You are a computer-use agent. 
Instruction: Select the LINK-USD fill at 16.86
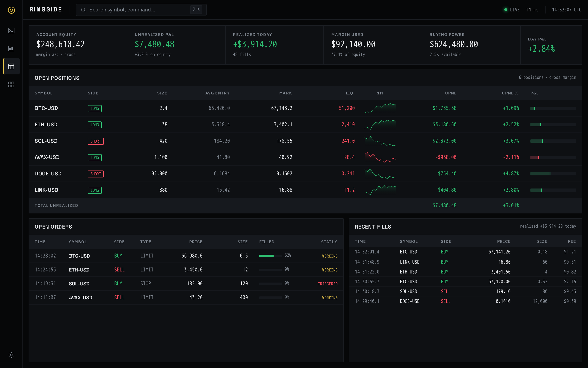point(465,262)
